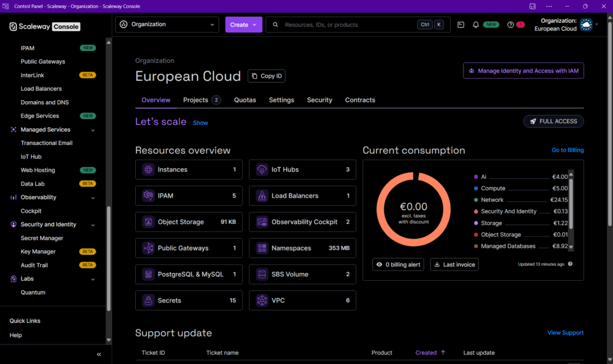The width and height of the screenshot is (613, 364).
Task: Click the Namespaces card icon
Action: [262, 248]
